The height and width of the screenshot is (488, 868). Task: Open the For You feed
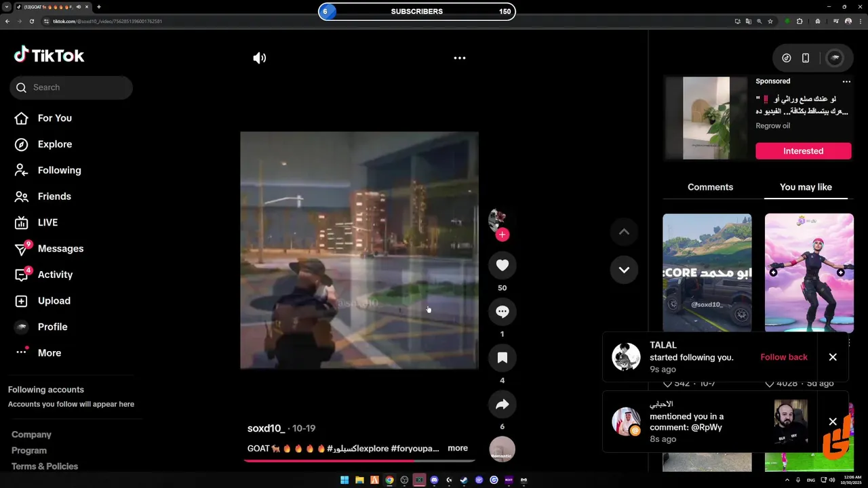pyautogui.click(x=43, y=118)
